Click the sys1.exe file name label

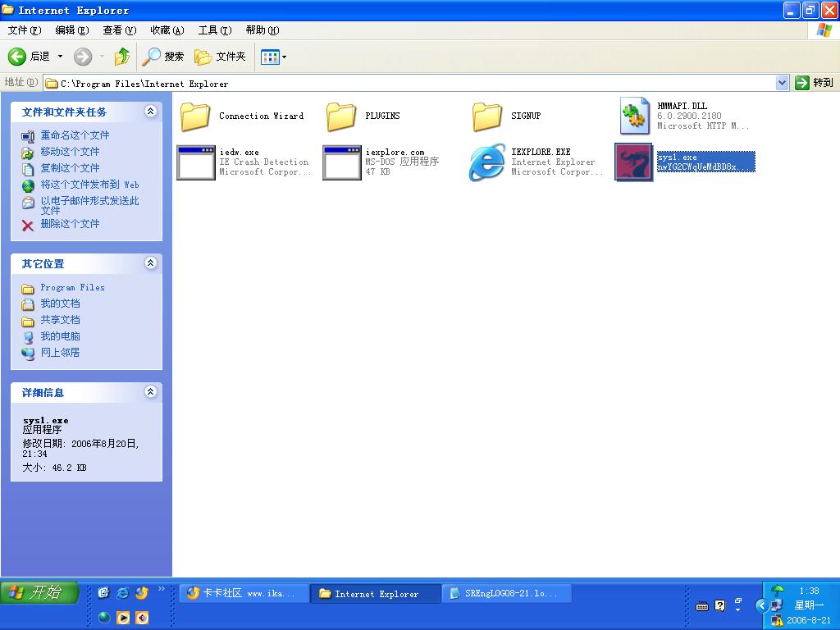tap(678, 157)
